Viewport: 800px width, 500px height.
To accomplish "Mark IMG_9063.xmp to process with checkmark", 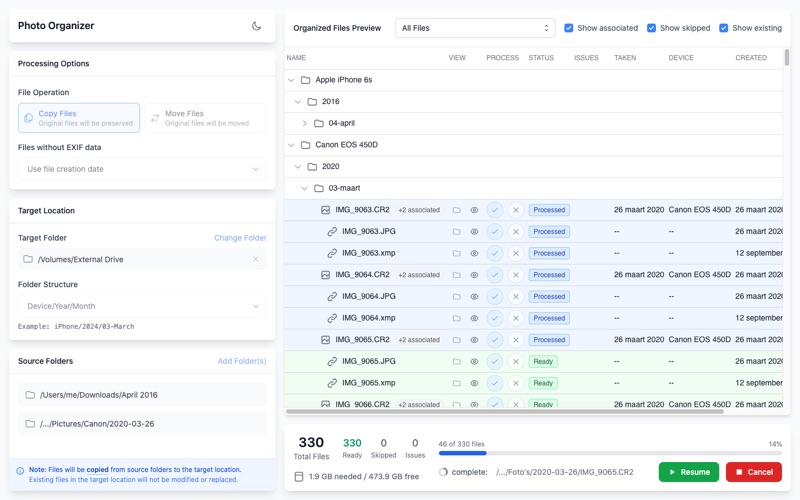I will pos(494,253).
